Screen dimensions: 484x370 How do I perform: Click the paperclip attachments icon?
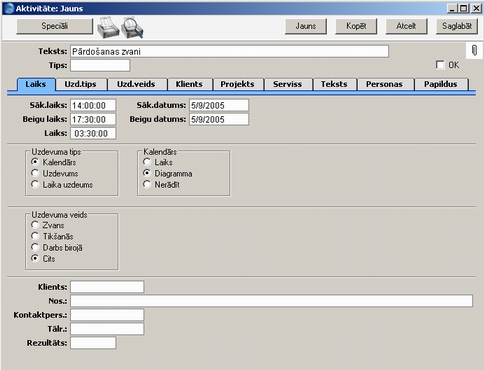474,51
